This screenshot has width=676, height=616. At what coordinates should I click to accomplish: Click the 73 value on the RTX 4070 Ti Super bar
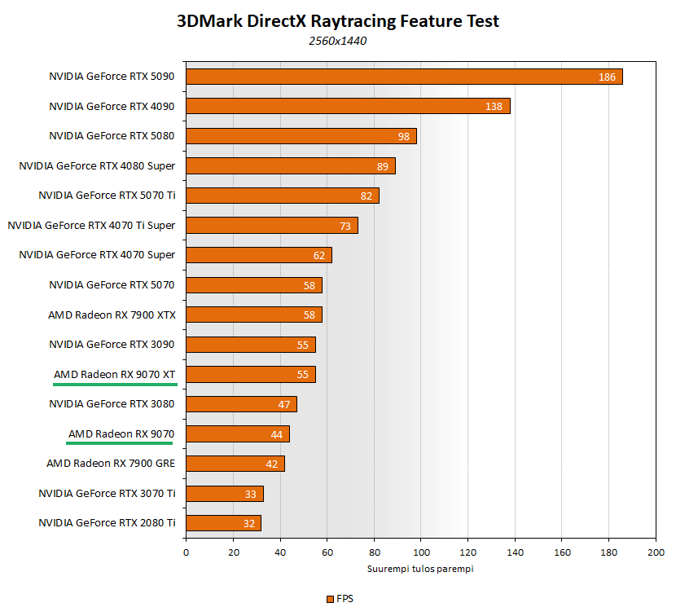coord(345,226)
